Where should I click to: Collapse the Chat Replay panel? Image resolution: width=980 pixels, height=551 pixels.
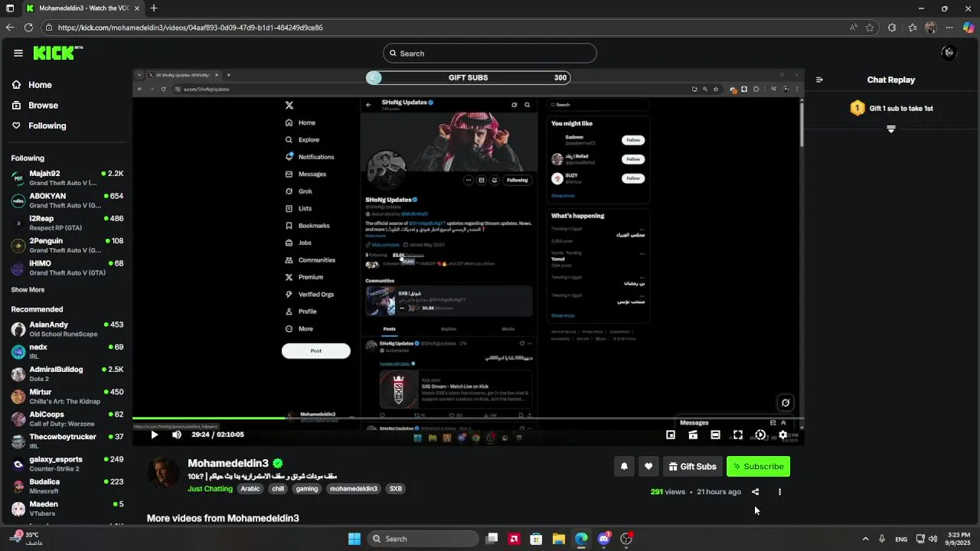click(819, 80)
